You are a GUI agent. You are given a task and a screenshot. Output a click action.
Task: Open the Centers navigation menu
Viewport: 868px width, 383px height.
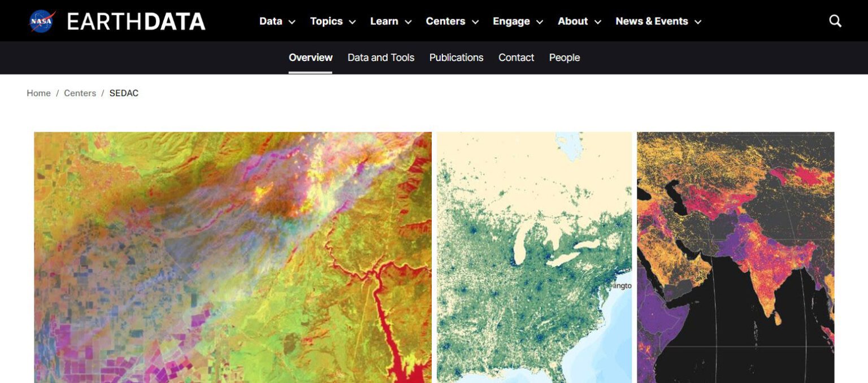click(x=452, y=21)
